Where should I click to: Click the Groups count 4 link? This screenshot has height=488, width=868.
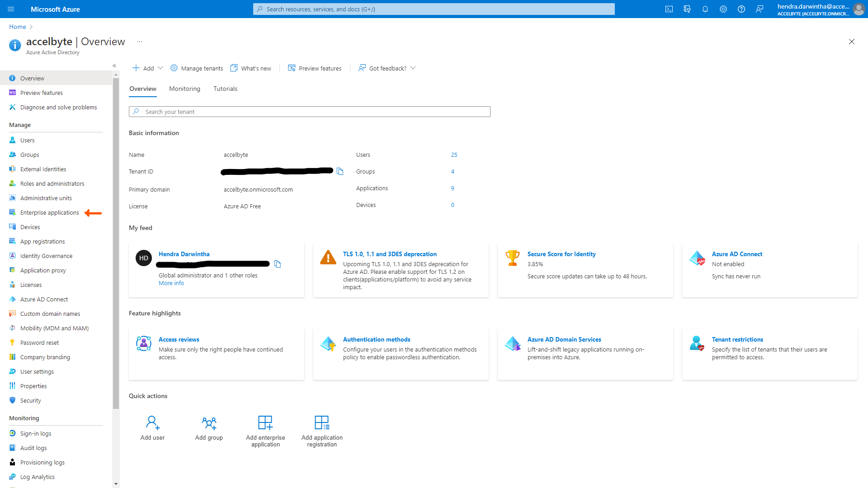453,172
